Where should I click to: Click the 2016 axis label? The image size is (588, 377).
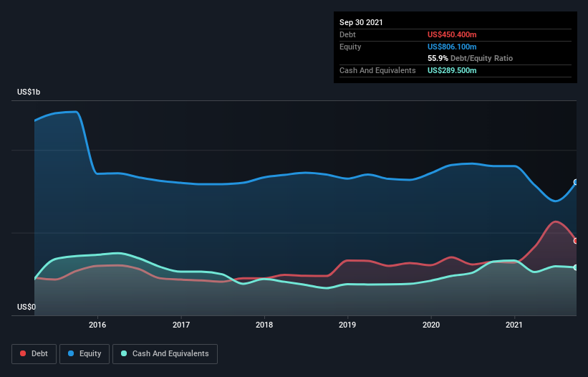[x=97, y=325]
